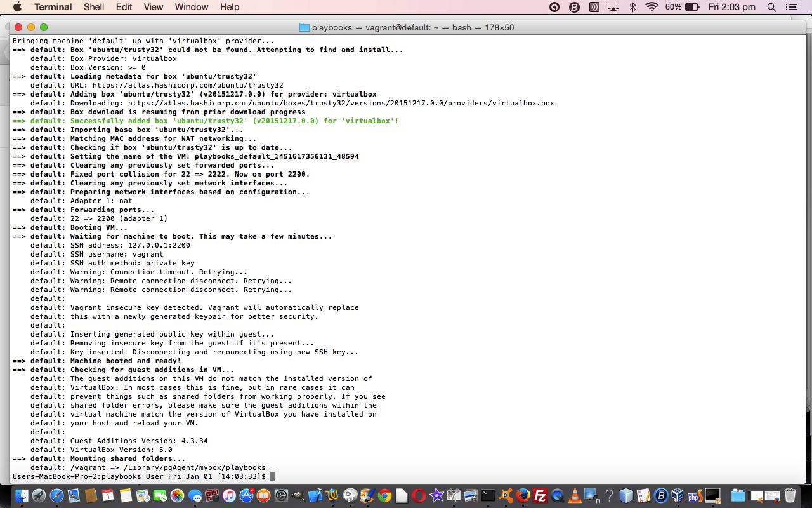Launch GIMP icon in Dock
Image resolution: width=812 pixels, height=508 pixels.
tap(298, 496)
